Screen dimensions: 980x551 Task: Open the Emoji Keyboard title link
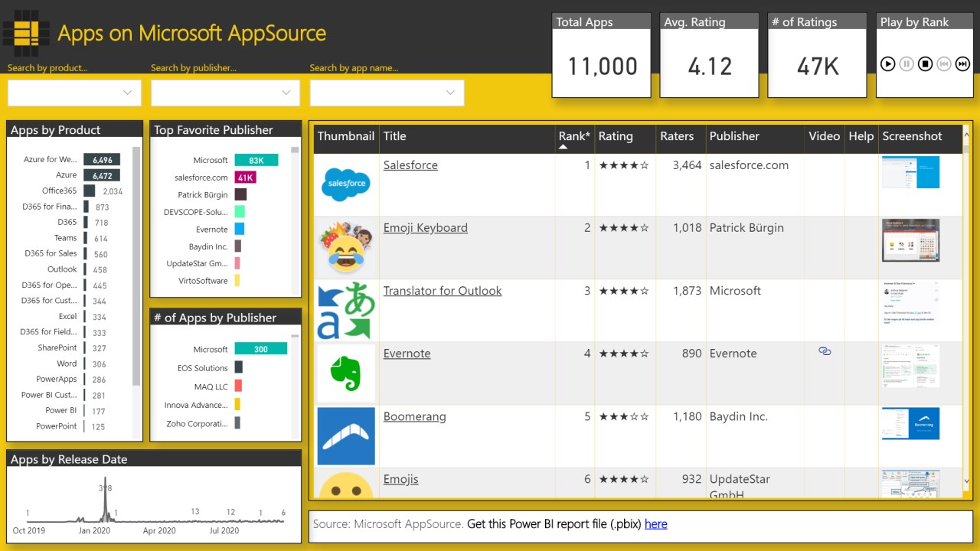pyautogui.click(x=426, y=227)
